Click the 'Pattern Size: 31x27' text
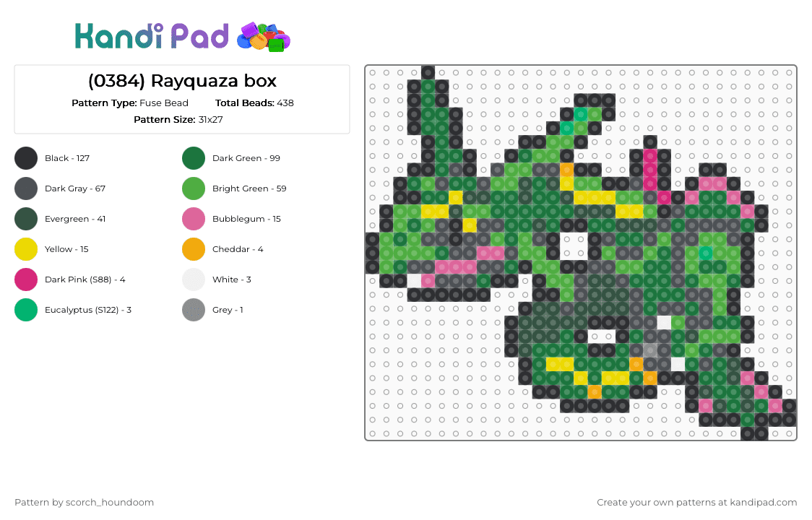The image size is (812, 520). point(178,120)
